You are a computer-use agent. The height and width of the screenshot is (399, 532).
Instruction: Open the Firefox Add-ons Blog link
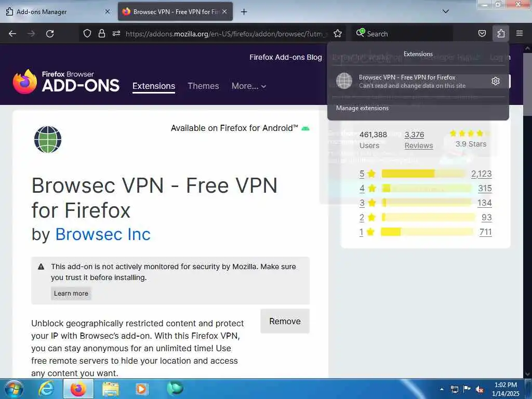[286, 57]
